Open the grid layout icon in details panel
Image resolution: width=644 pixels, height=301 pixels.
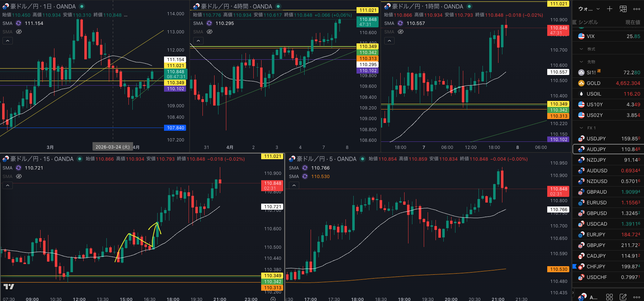pos(609,297)
